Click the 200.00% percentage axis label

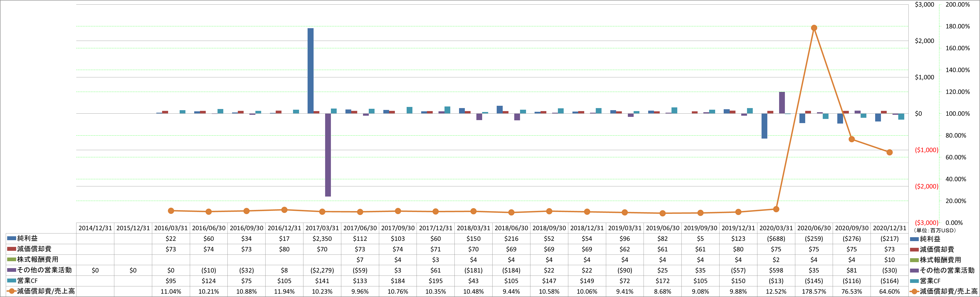[958, 5]
